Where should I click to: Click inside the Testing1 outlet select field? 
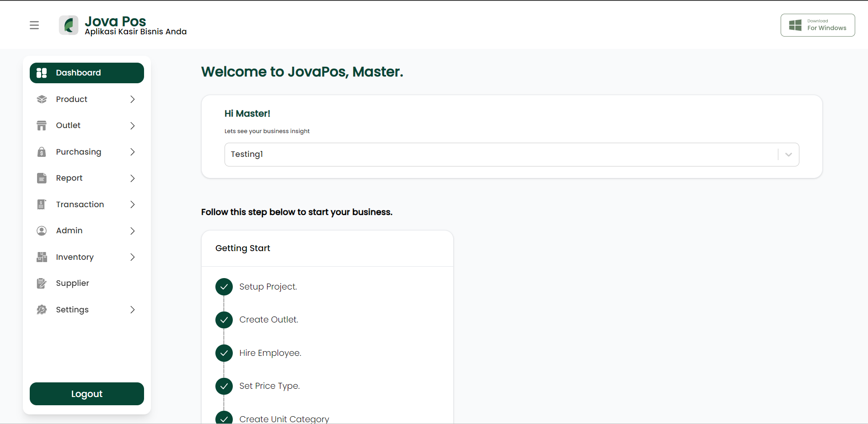click(512, 155)
